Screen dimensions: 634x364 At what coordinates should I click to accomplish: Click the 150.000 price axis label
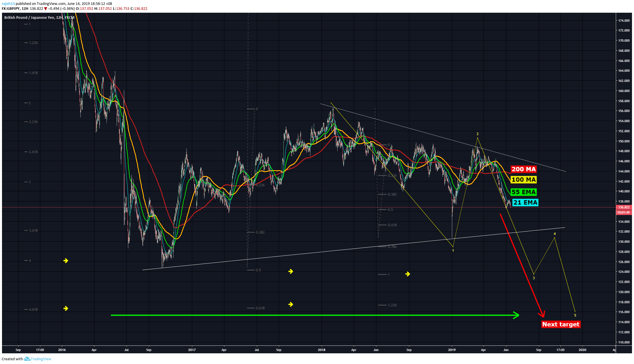tap(624, 141)
